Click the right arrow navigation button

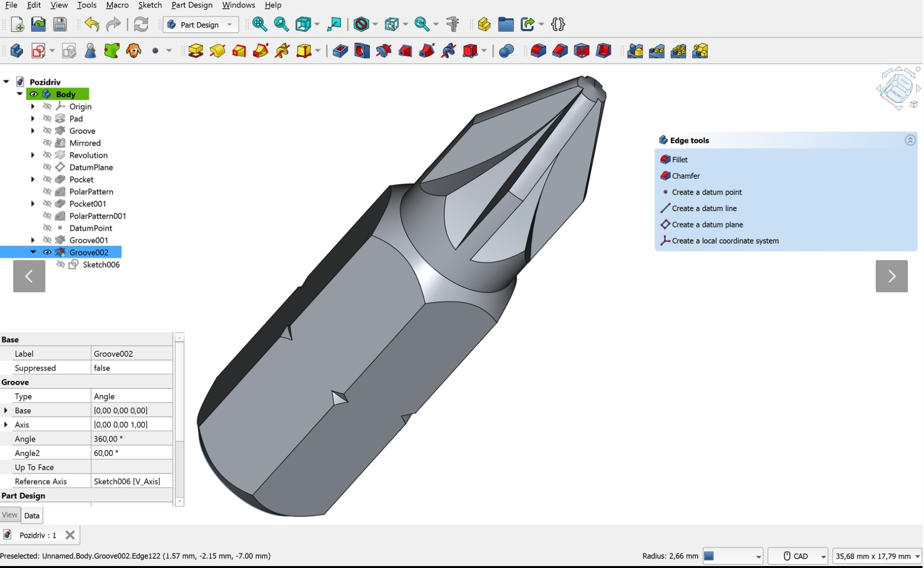coord(891,276)
